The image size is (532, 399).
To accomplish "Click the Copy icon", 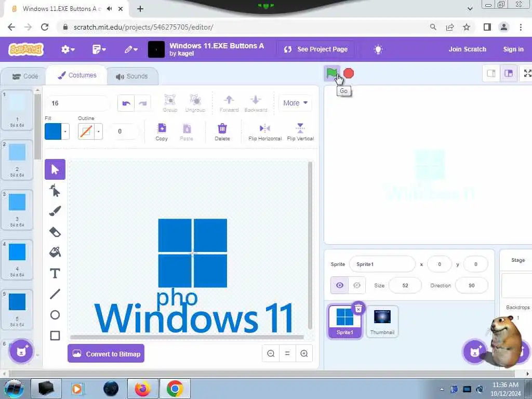I will pos(162,131).
